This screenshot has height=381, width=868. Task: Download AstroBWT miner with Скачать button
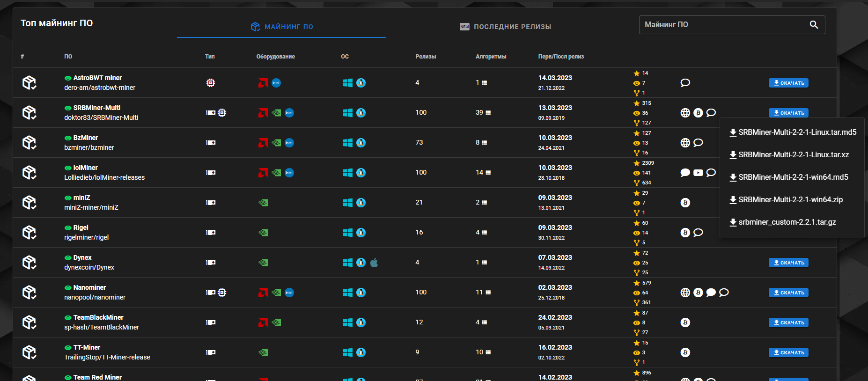[788, 83]
